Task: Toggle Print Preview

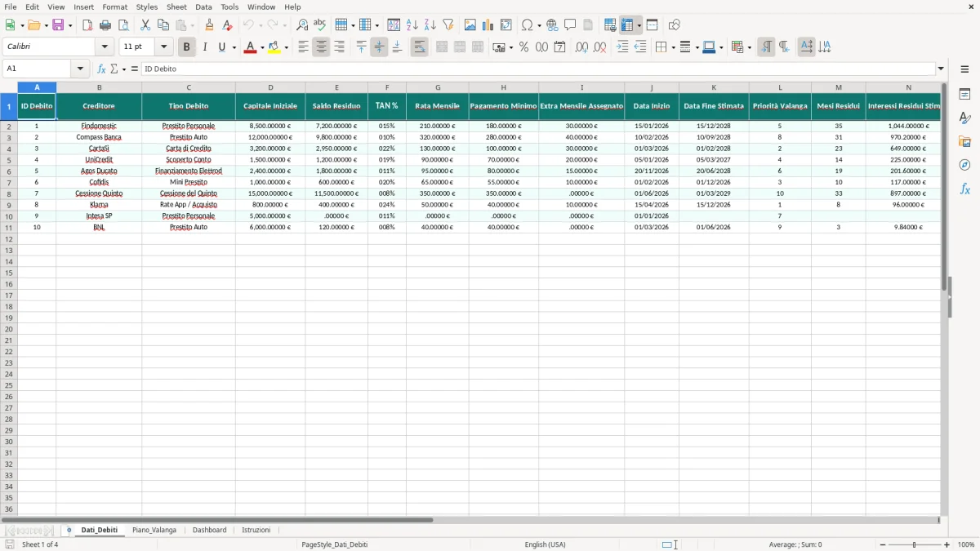Action: [123, 25]
